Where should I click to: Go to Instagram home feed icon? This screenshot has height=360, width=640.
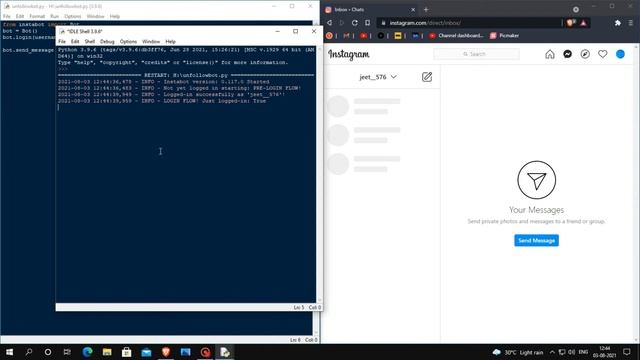[550, 54]
